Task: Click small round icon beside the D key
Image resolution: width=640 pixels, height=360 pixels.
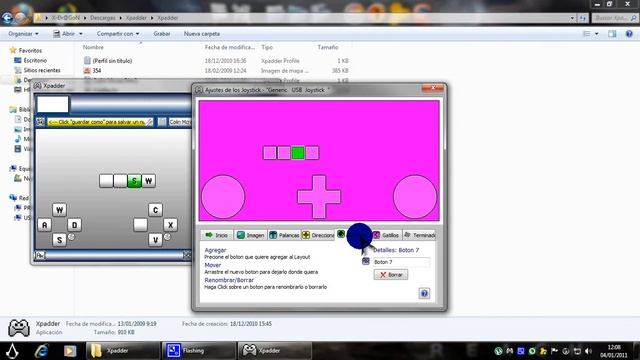Action: pyautogui.click(x=71, y=237)
